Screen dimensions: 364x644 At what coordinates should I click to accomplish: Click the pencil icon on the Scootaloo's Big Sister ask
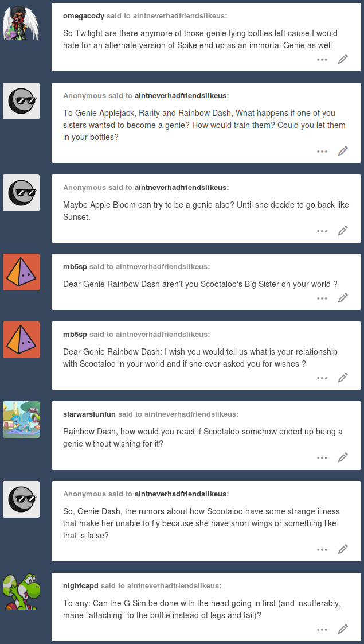343,298
